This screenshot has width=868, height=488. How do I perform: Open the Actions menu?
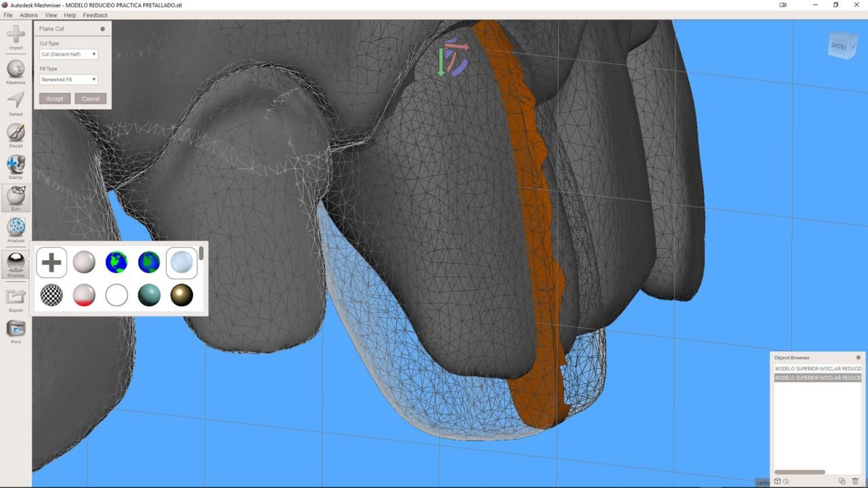[x=28, y=15]
